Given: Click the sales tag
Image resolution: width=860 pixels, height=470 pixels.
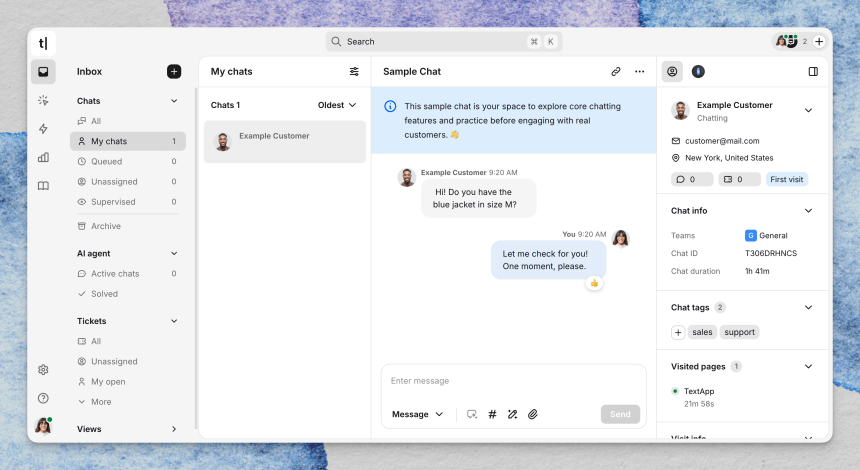Looking at the screenshot, I should [x=702, y=332].
